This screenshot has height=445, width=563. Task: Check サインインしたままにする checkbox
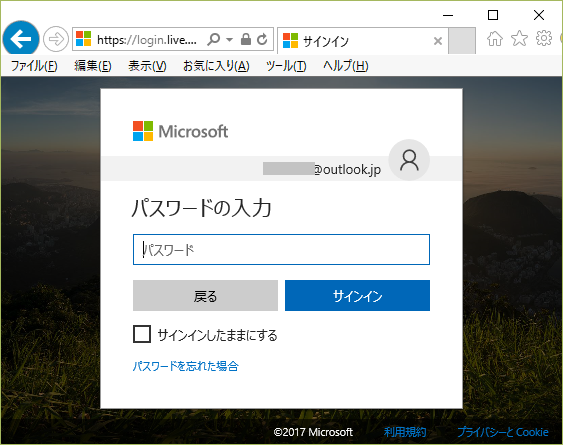(142, 334)
